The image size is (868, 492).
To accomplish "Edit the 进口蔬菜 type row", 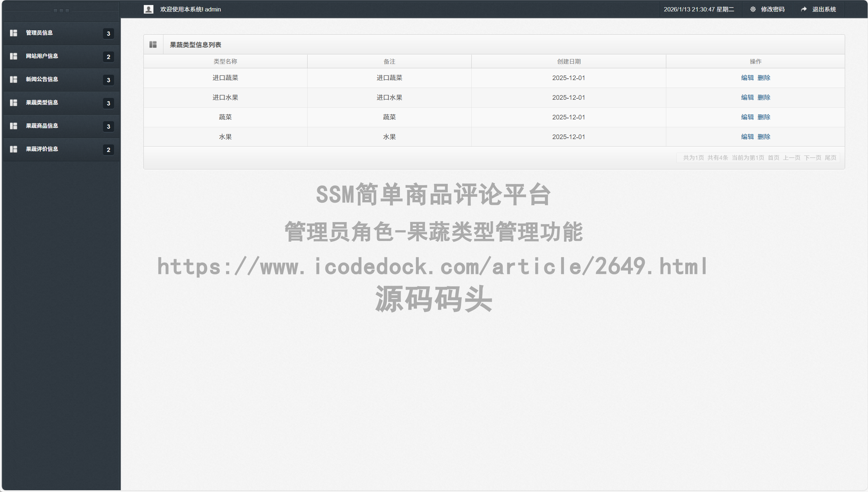I will coord(747,78).
